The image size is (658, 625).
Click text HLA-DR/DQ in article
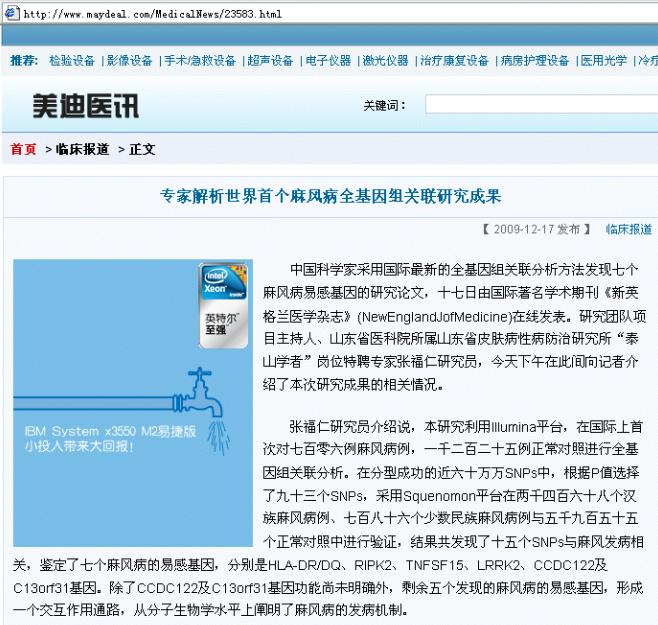pos(304,565)
